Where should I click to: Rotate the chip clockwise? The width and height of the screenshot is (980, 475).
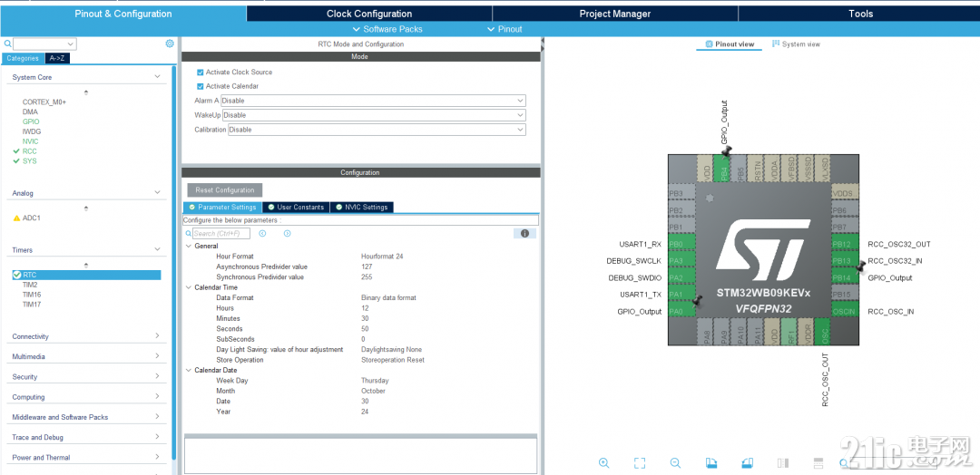coord(711,462)
